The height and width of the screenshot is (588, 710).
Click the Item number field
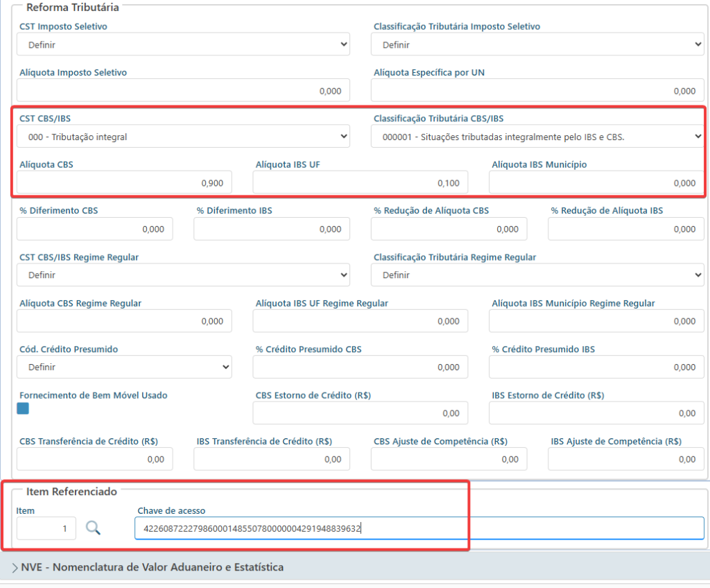tap(46, 528)
